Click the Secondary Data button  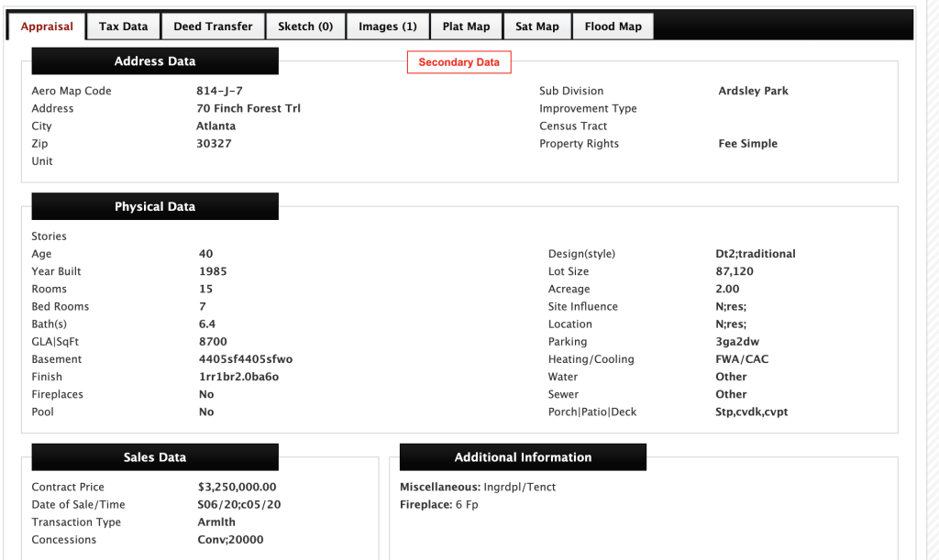[458, 62]
